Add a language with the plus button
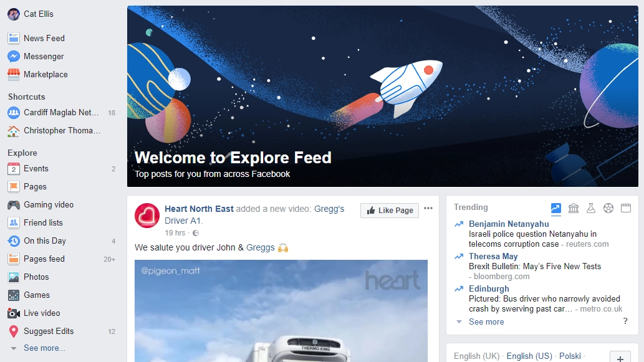Viewport: 644px width, 362px height. (x=620, y=357)
